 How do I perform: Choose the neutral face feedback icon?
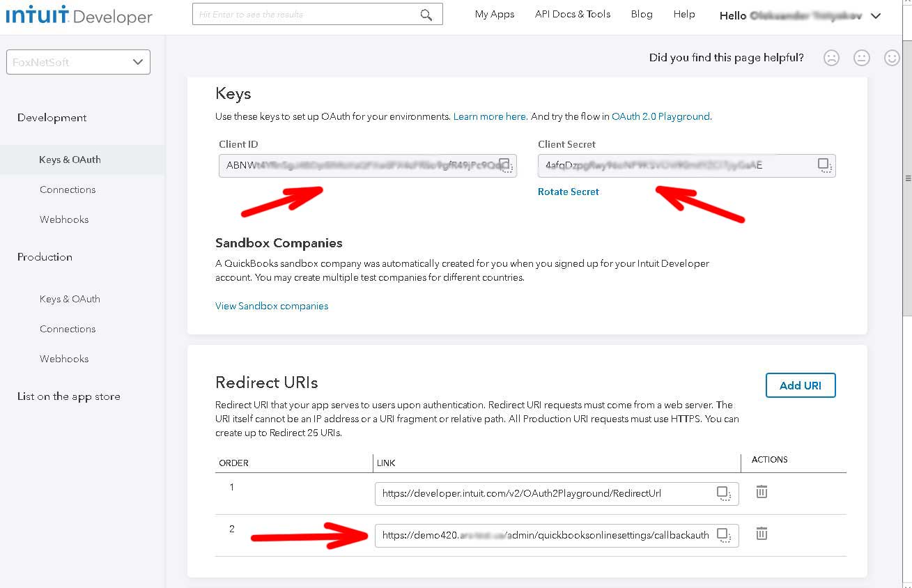[862, 58]
